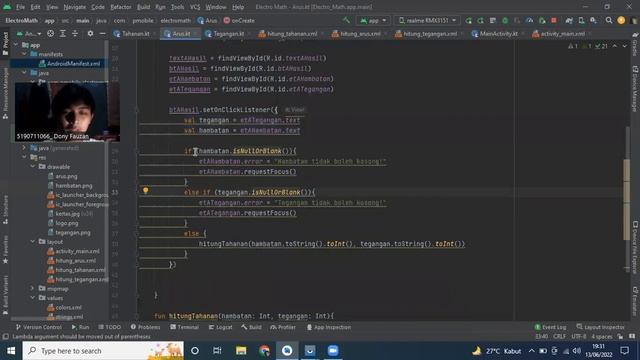Open the File menu
Screen dimensions: 640x360
[20, 7]
